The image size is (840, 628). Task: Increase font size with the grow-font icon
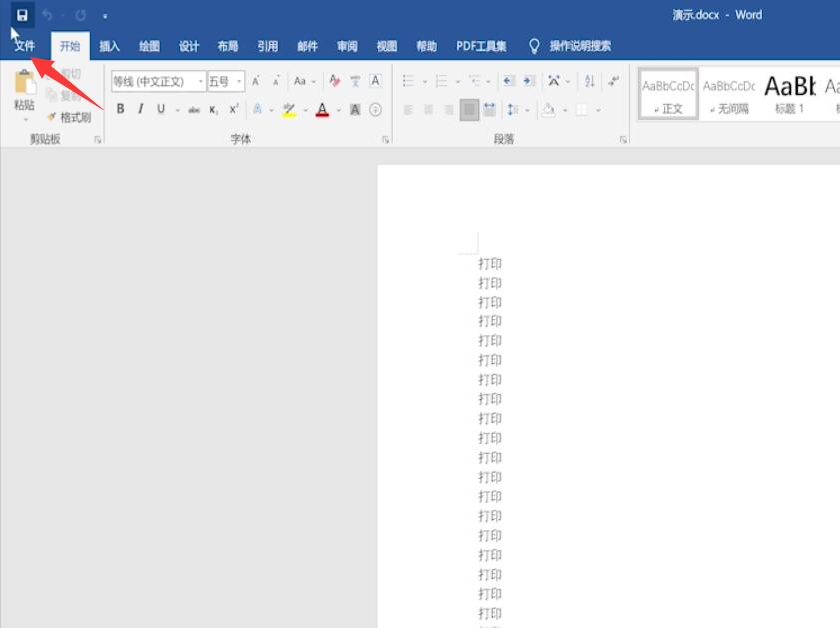click(x=256, y=81)
